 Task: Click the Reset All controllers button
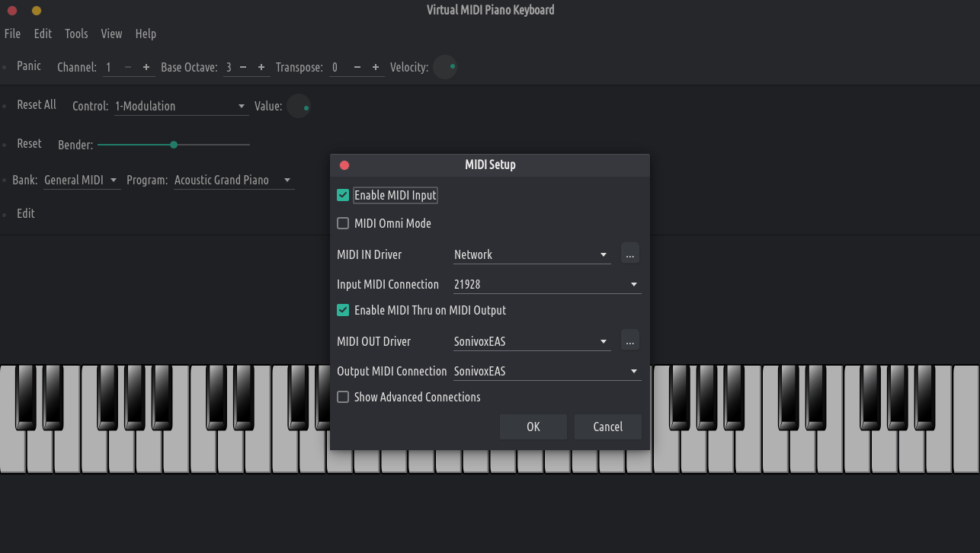pyautogui.click(x=37, y=105)
